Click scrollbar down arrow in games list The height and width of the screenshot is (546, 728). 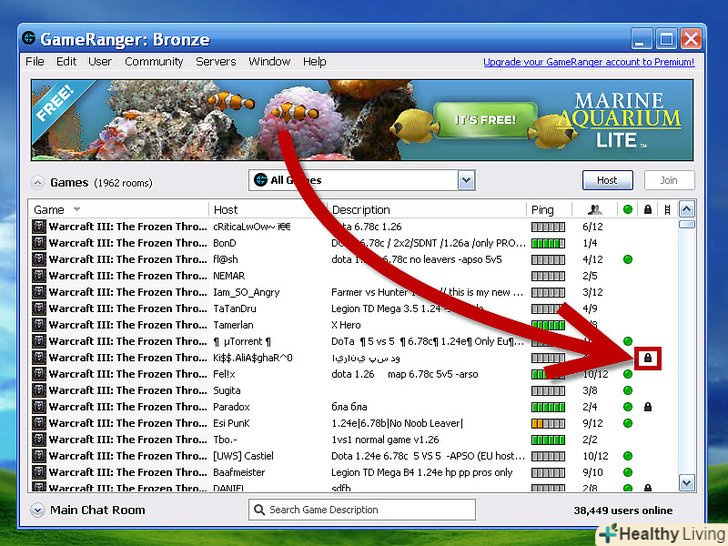(687, 482)
